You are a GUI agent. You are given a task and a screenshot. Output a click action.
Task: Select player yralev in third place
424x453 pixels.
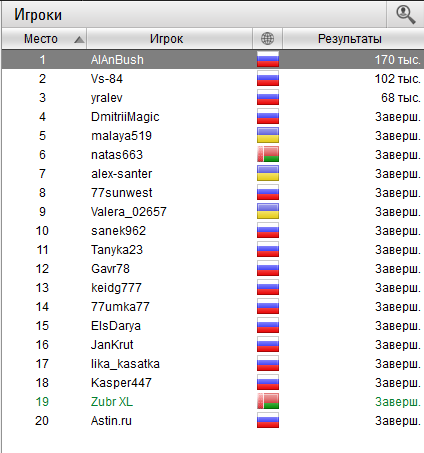tap(107, 98)
